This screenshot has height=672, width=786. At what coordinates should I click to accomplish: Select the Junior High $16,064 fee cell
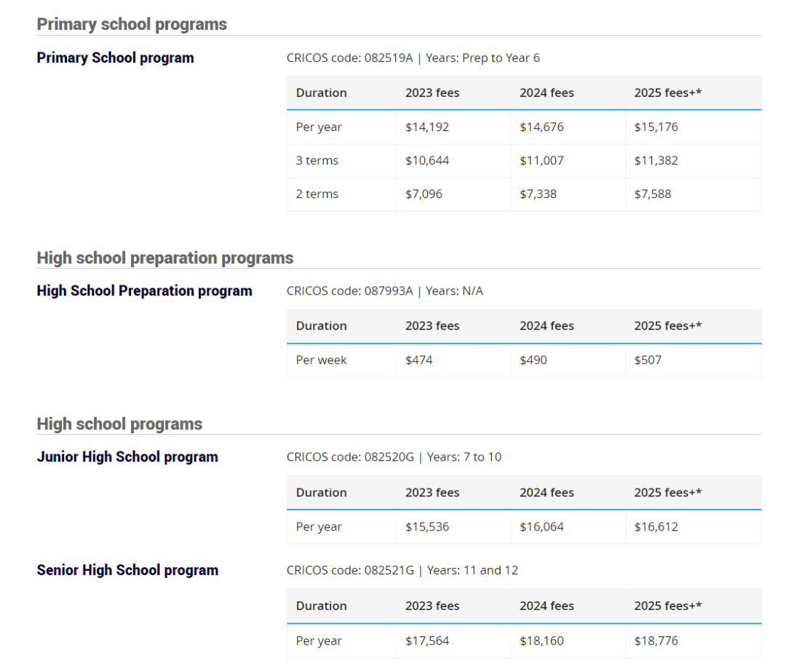click(x=541, y=526)
